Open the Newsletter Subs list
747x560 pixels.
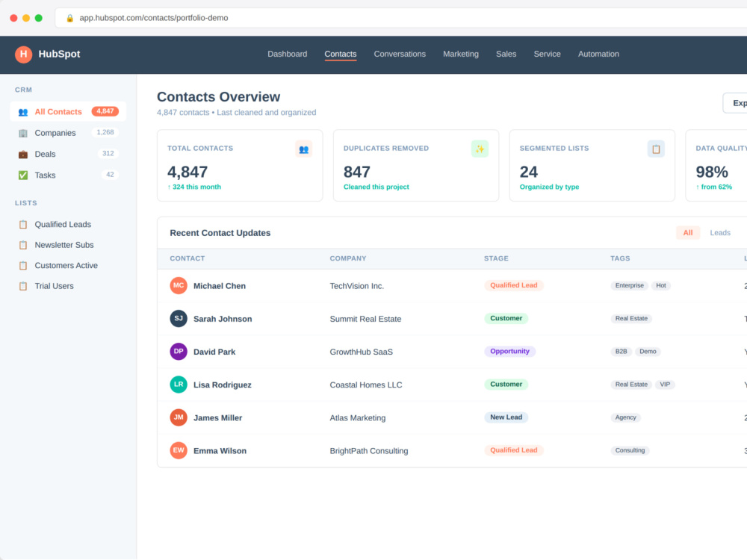68,245
